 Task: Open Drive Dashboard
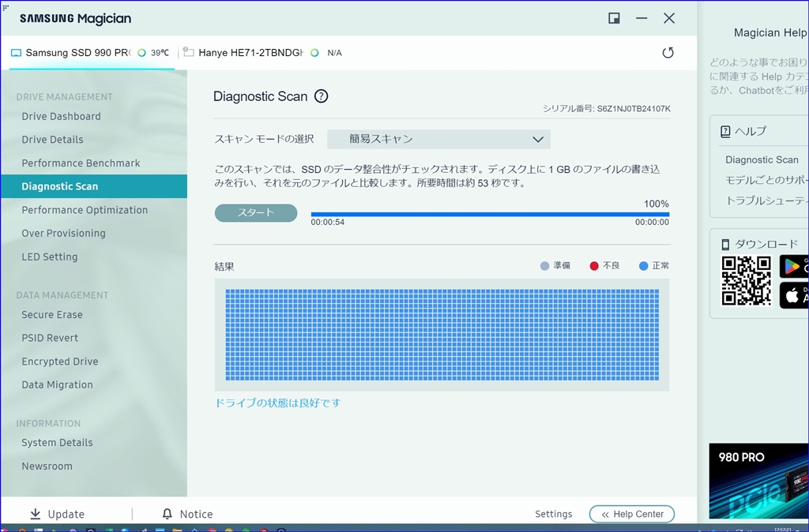61,116
